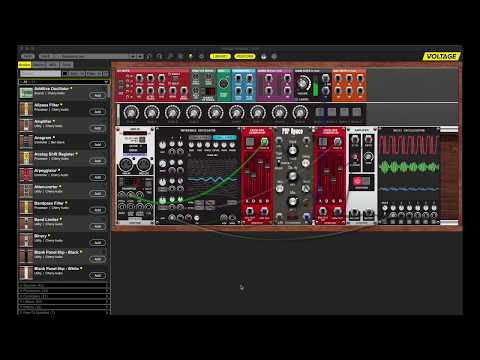Click the Allpass Filter module thumbnail
480x360 pixels.
(x=26, y=109)
